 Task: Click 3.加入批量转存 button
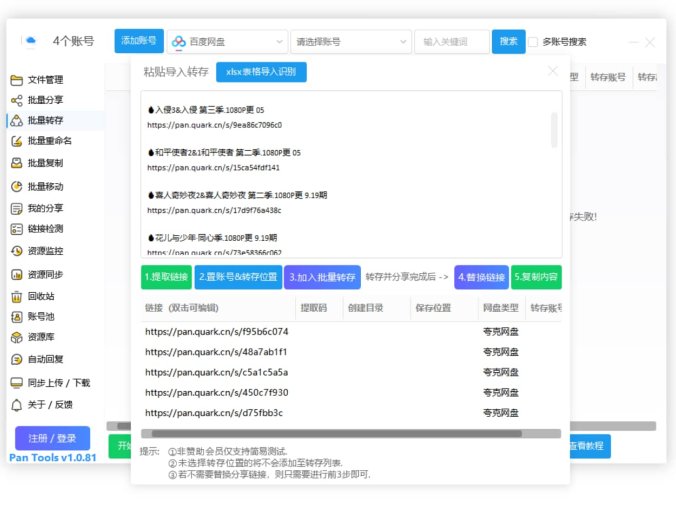coord(322,277)
